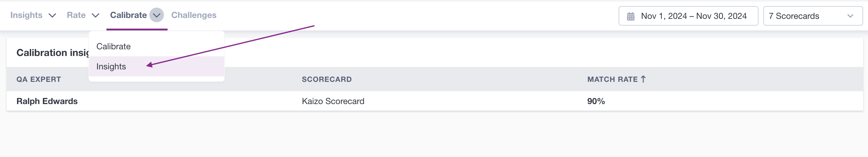Open the Ralph Edwards row
The image size is (868, 157).
coord(47,101)
